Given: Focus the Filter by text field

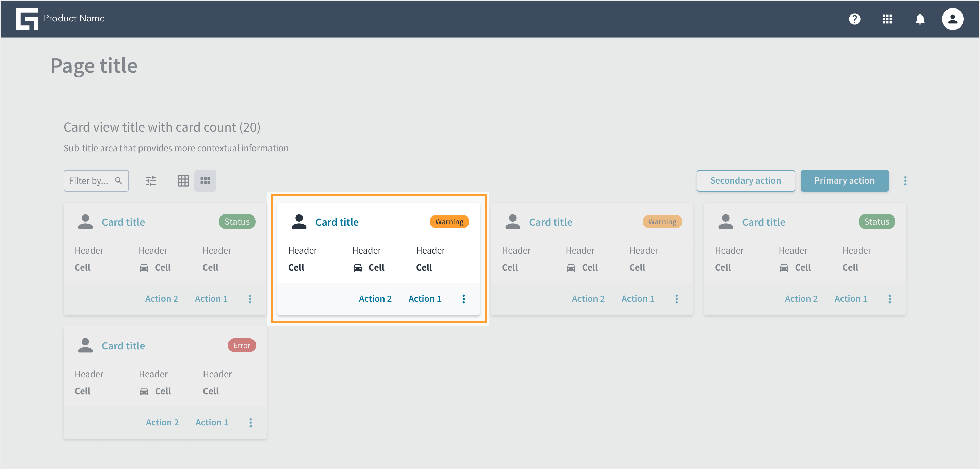Looking at the screenshot, I should [96, 180].
